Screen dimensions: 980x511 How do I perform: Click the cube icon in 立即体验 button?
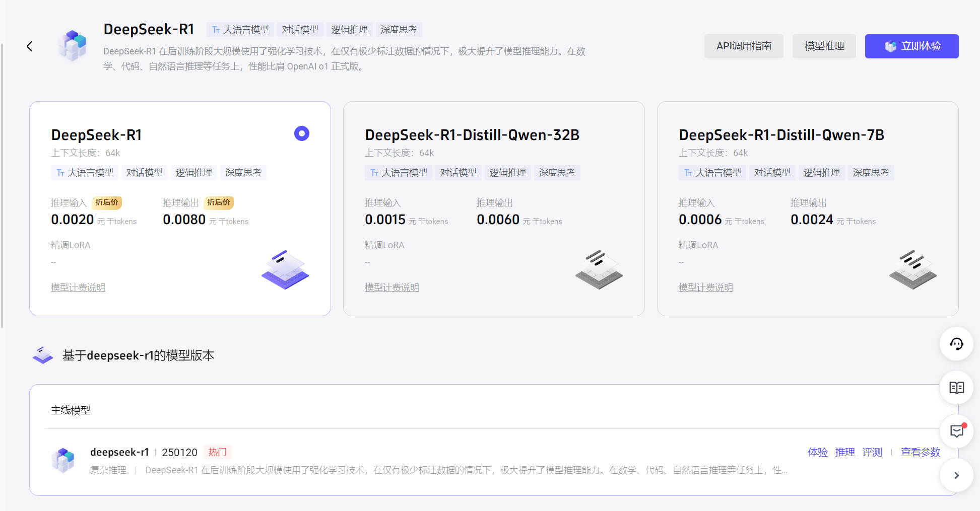pos(891,46)
